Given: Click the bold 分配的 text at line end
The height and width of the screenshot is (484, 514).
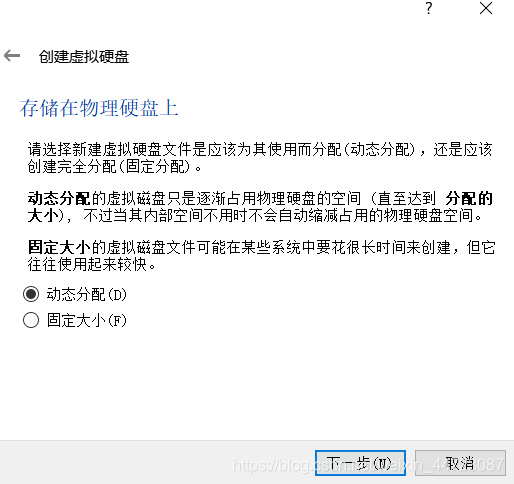Looking at the screenshot, I should coord(469,198).
